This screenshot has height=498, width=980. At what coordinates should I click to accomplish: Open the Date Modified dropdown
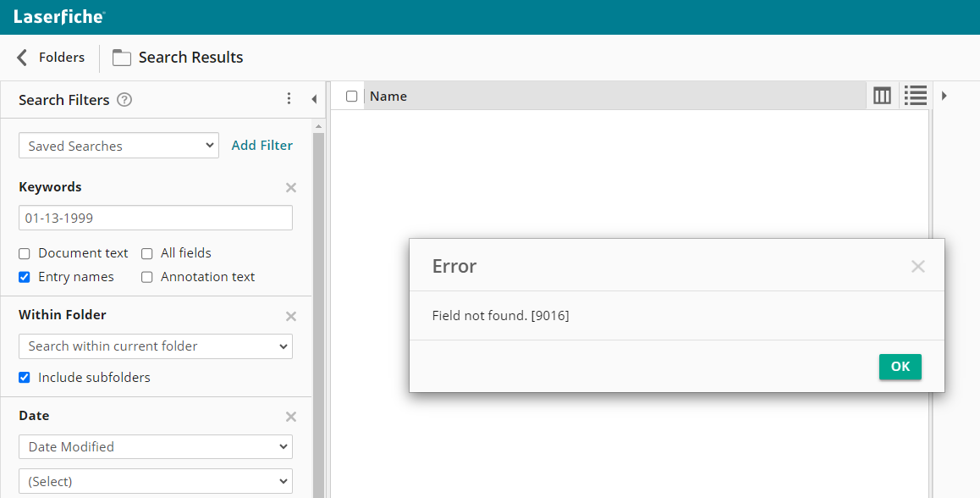point(156,446)
